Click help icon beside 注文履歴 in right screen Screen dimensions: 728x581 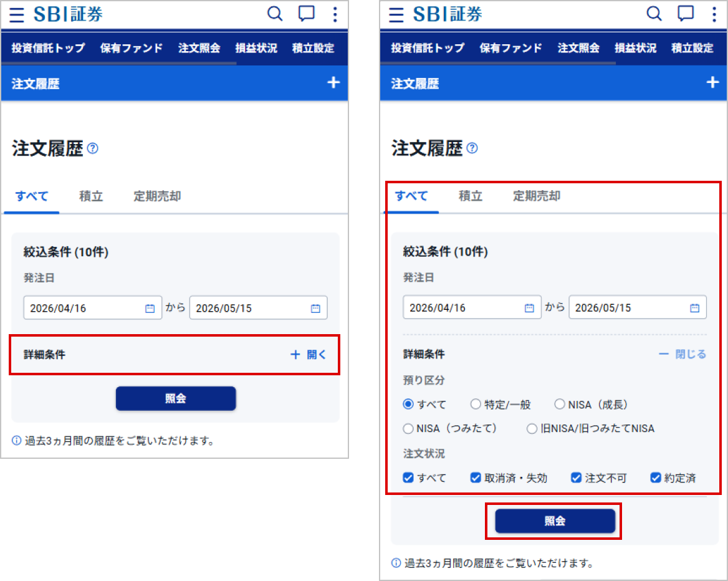472,148
